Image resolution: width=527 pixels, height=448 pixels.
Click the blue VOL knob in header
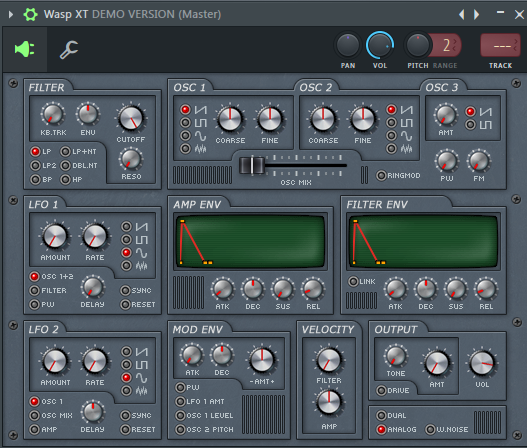[380, 45]
